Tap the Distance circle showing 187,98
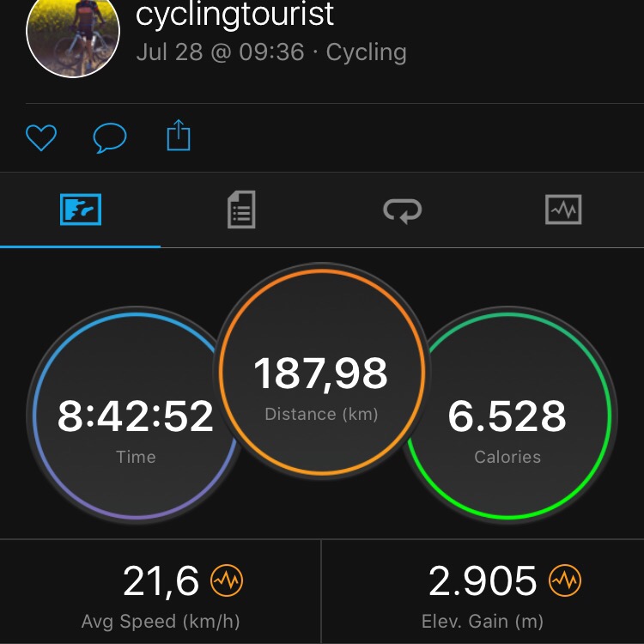This screenshot has width=644, height=644. (x=321, y=374)
